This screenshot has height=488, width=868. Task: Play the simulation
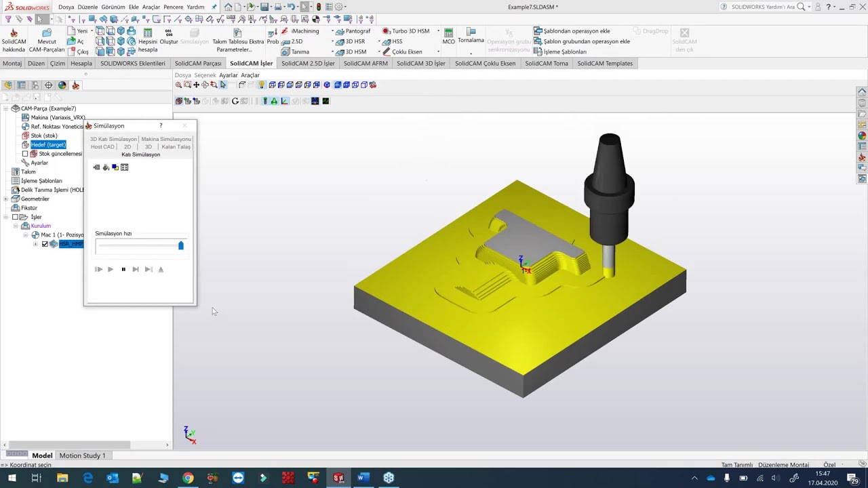(111, 270)
